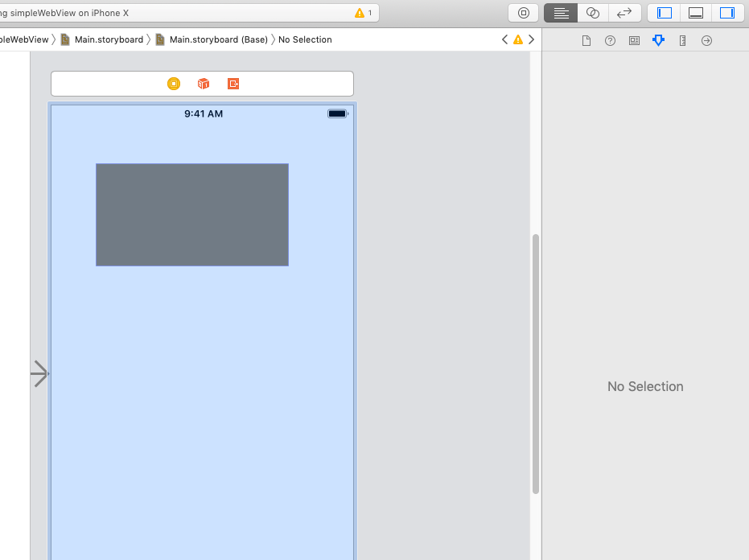This screenshot has width=749, height=560.
Task: Click the View Controller yellow dock icon
Action: pyautogui.click(x=174, y=84)
